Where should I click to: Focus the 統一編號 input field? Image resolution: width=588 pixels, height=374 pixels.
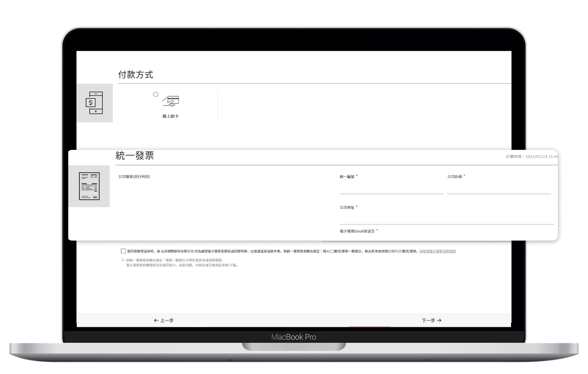(x=391, y=189)
